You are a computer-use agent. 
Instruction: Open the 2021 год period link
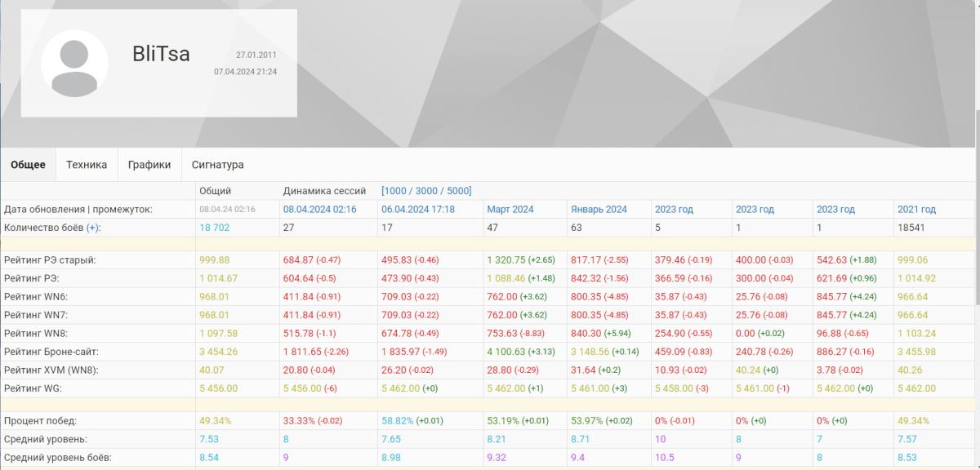(916, 209)
